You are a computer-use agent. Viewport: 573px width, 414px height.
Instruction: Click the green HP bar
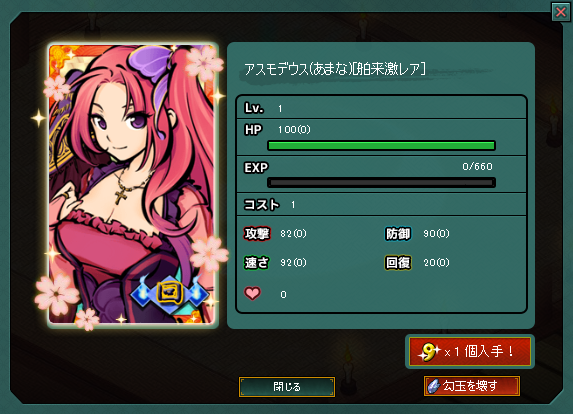coord(382,145)
